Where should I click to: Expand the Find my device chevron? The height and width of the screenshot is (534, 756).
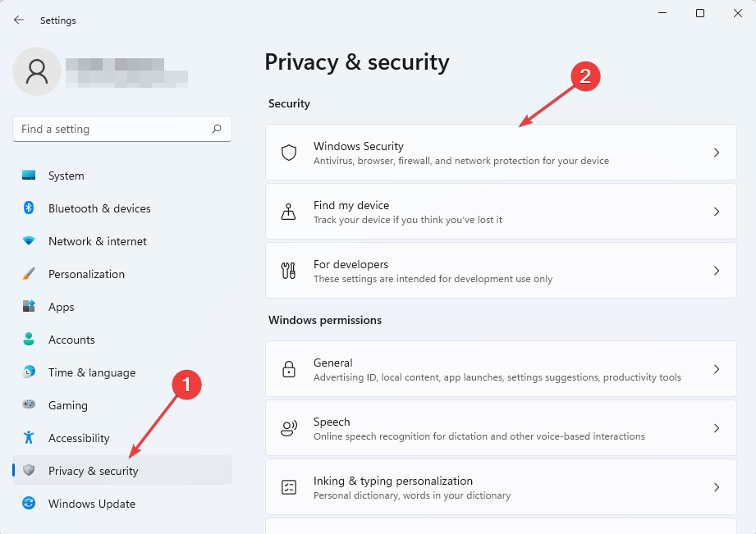pos(716,212)
